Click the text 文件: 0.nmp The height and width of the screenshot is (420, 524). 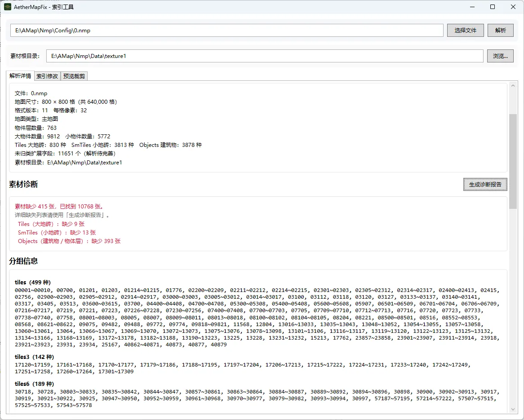31,93
